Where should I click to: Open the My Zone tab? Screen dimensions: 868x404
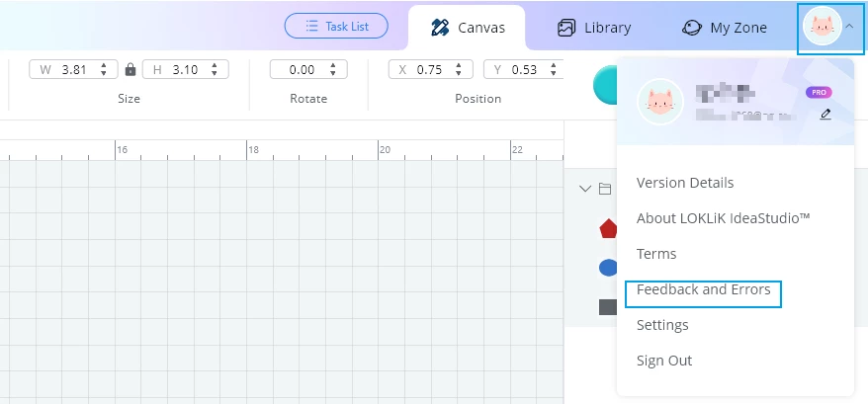(x=725, y=28)
